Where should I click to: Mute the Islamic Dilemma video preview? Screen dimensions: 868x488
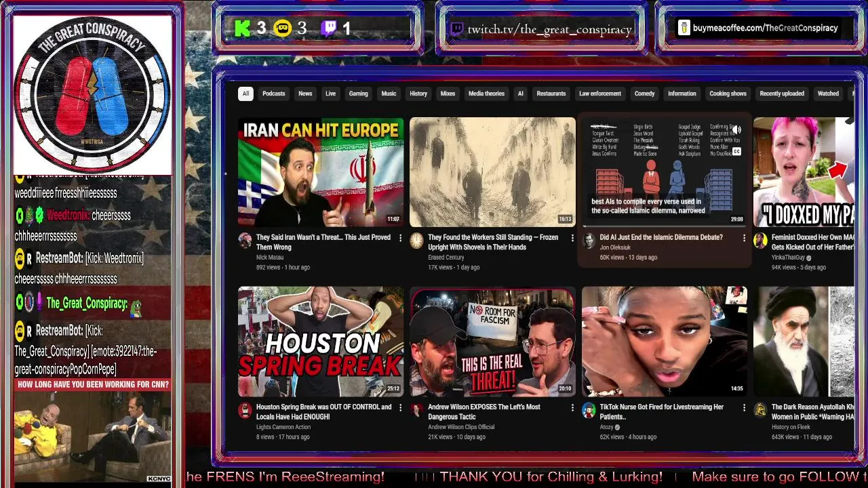[736, 129]
